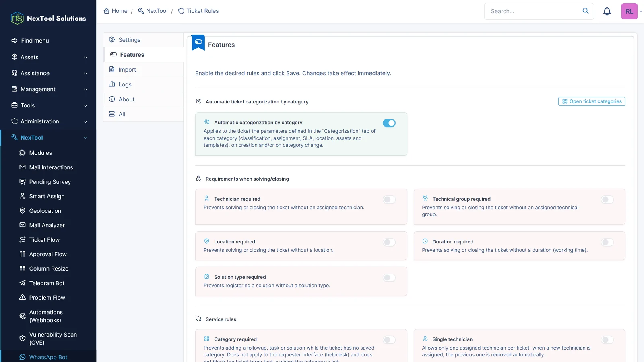Expand the Administration menu chevron

tap(85, 122)
